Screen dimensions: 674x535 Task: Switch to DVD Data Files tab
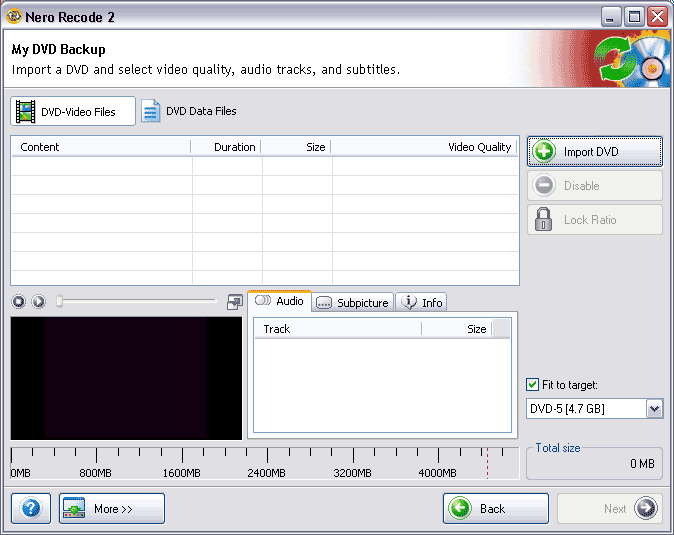189,111
